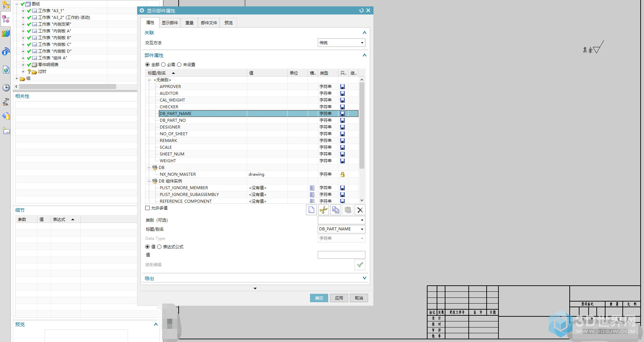The width and height of the screenshot is (644, 342).
Task: Expand the 导出 section
Action: click(x=364, y=278)
